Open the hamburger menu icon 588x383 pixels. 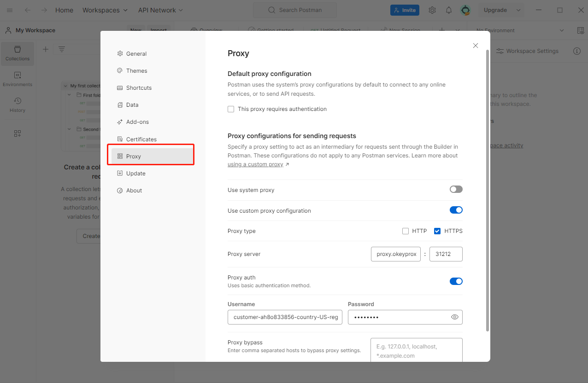pyautogui.click(x=10, y=10)
